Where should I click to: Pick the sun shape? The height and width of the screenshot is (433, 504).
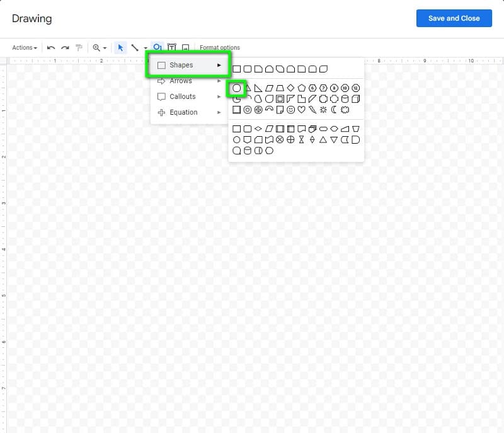tap(323, 110)
